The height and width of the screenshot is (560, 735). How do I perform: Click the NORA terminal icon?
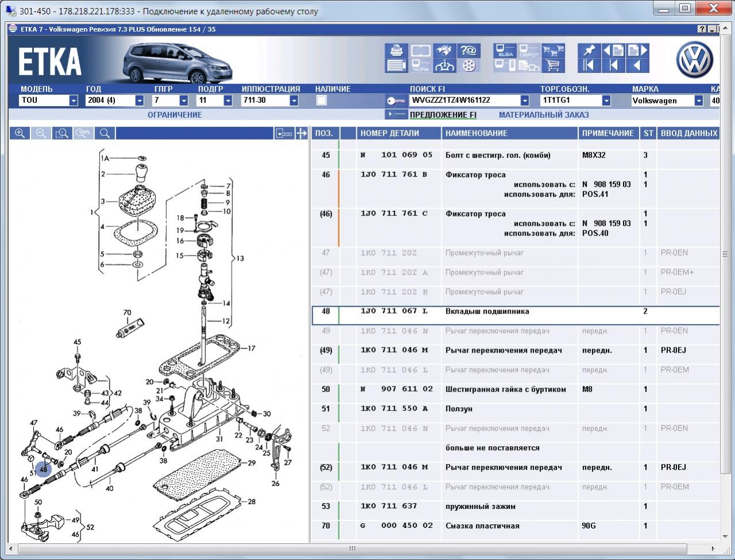tap(421, 65)
